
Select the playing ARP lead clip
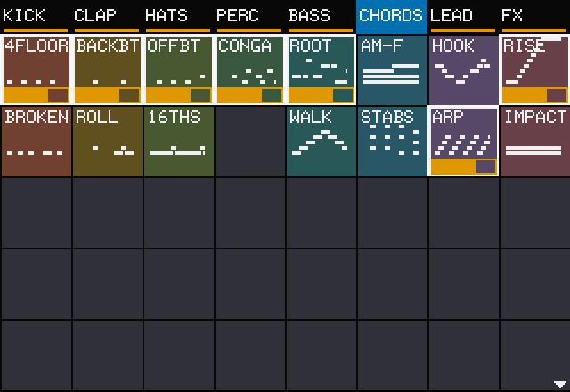[463, 141]
